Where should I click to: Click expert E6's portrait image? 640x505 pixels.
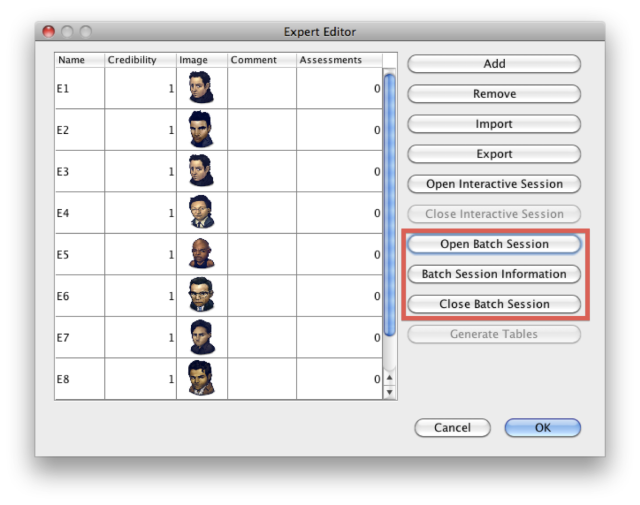(x=201, y=295)
